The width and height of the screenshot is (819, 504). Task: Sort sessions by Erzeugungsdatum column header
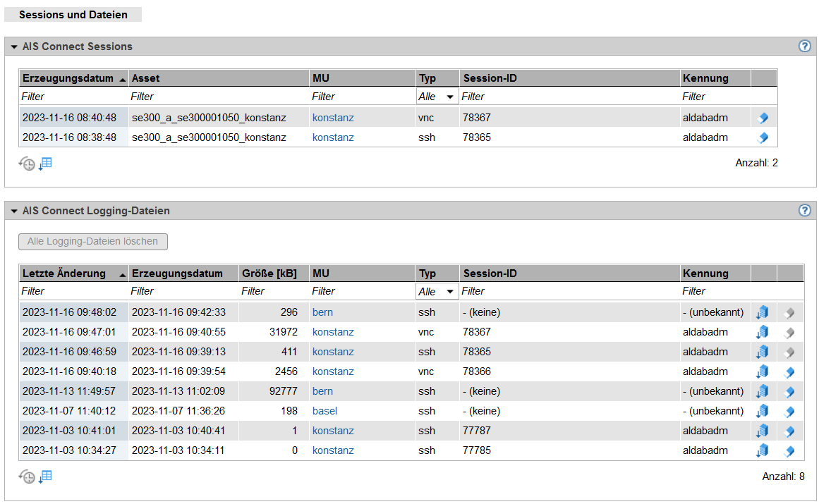(x=68, y=78)
